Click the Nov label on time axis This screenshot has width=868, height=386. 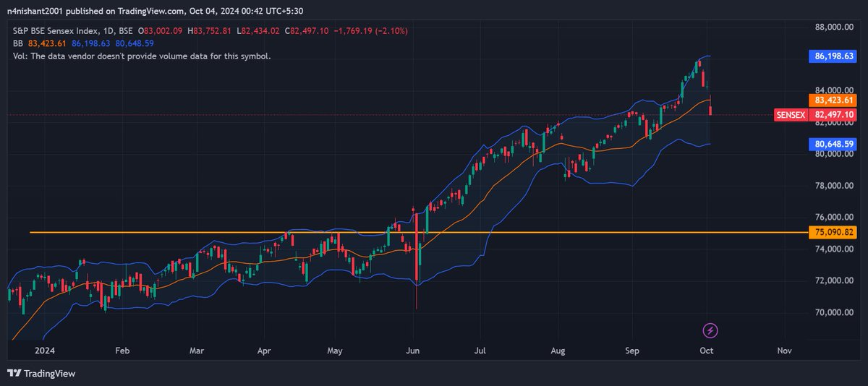pos(784,351)
